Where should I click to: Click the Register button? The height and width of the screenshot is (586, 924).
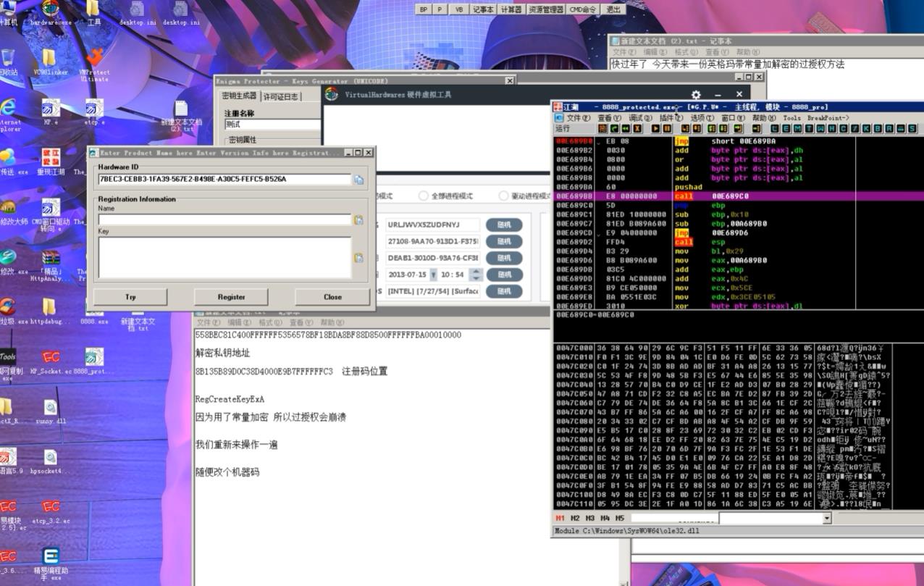(231, 297)
